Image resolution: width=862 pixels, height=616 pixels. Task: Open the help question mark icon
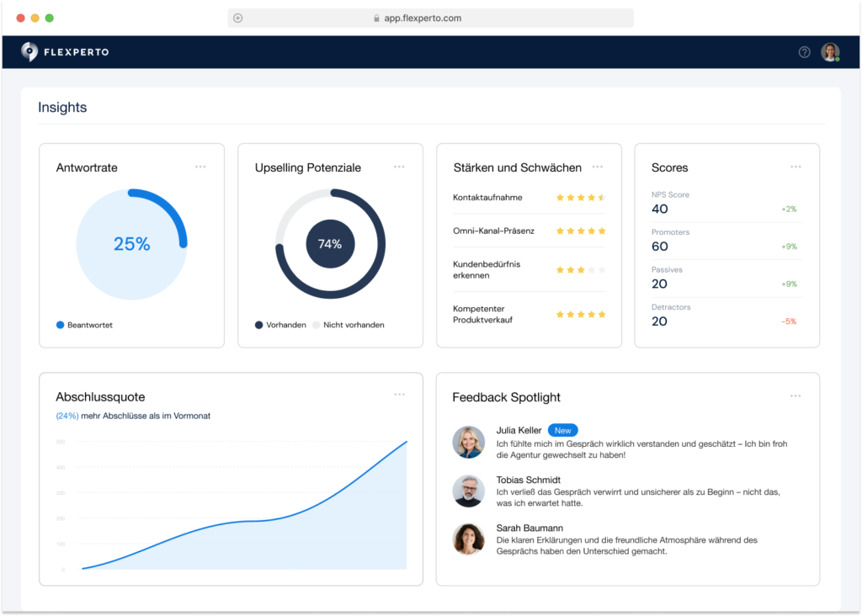click(x=804, y=52)
